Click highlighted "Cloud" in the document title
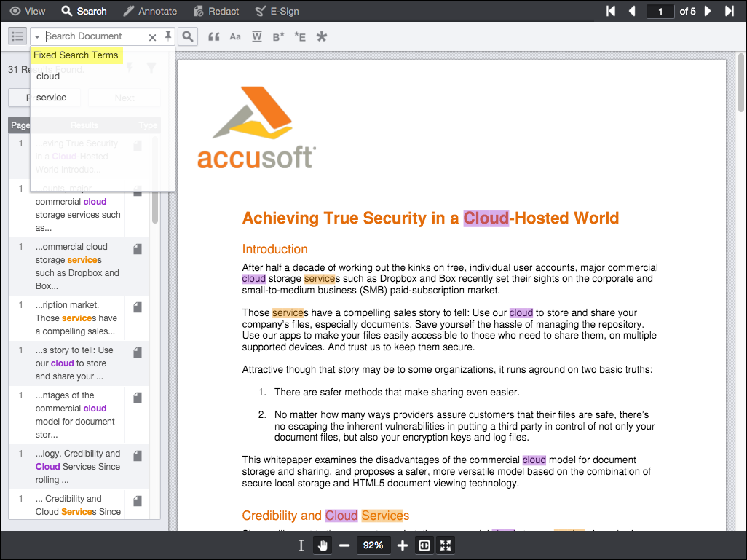 [486, 218]
